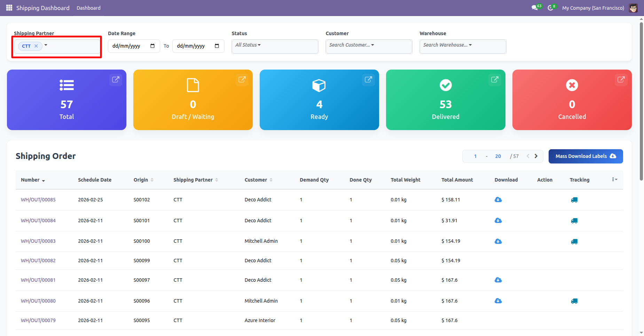Open external link on Delivered card
This screenshot has height=336, width=644.
click(495, 80)
